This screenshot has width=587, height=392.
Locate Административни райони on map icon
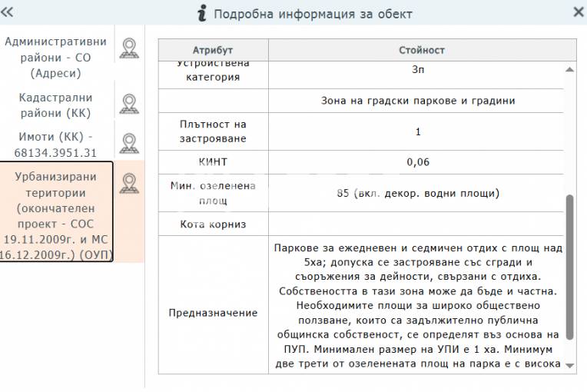pyautogui.click(x=129, y=48)
